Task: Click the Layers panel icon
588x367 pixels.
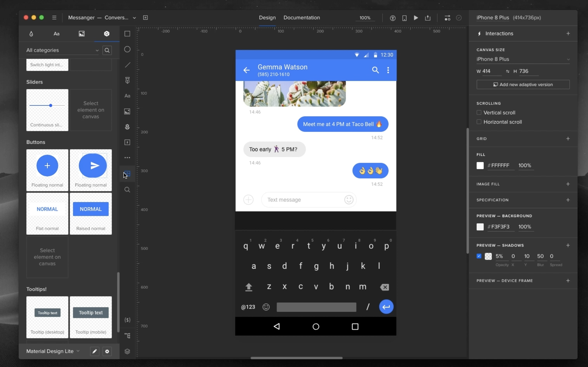Action: pos(127,351)
